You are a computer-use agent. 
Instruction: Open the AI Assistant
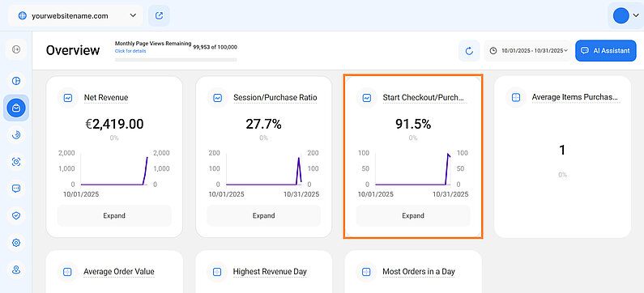point(606,51)
